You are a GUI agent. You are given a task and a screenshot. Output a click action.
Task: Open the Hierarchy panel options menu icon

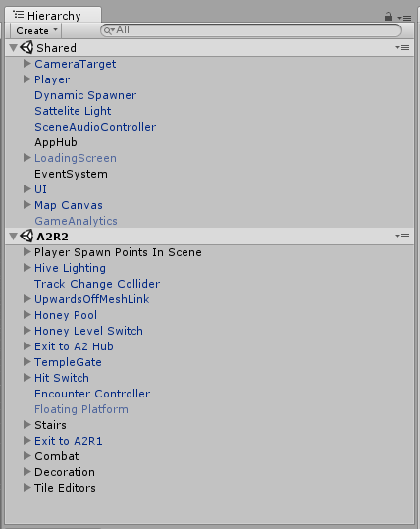click(x=404, y=18)
